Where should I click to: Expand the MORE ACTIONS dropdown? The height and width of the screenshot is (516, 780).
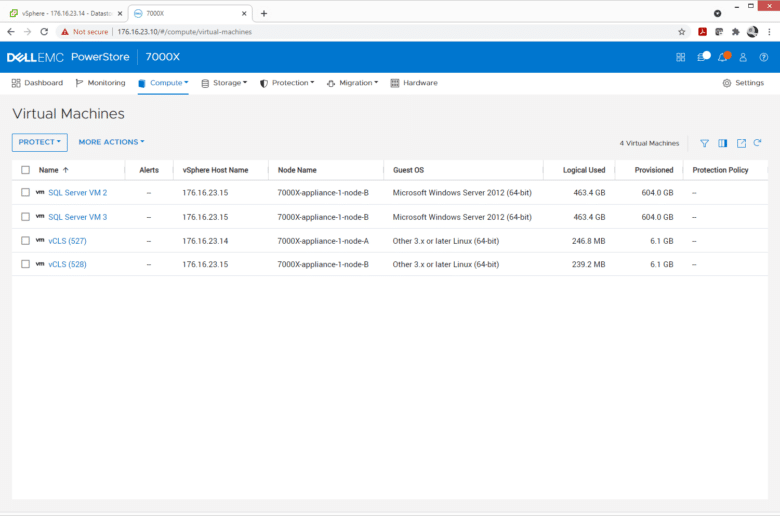pyautogui.click(x=111, y=142)
